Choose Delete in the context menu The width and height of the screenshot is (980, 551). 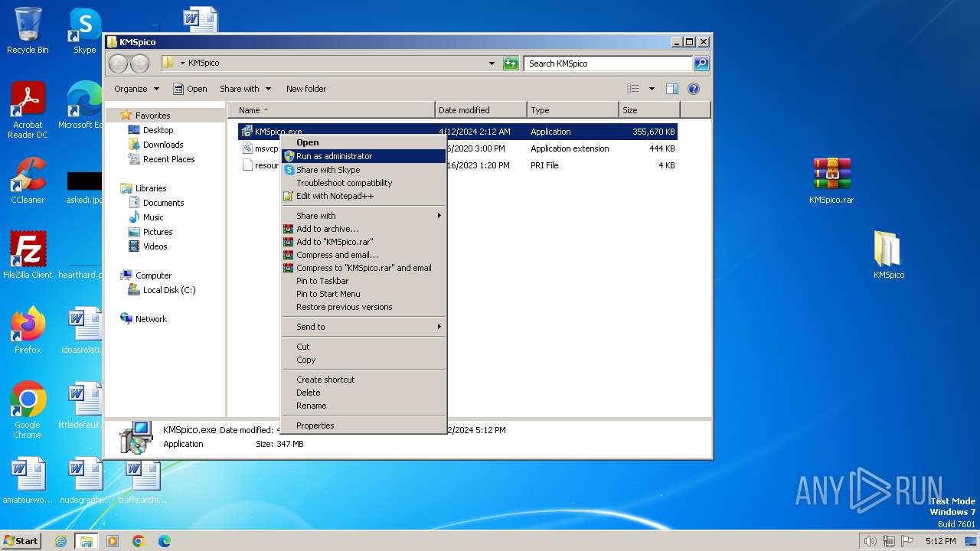[364, 393]
